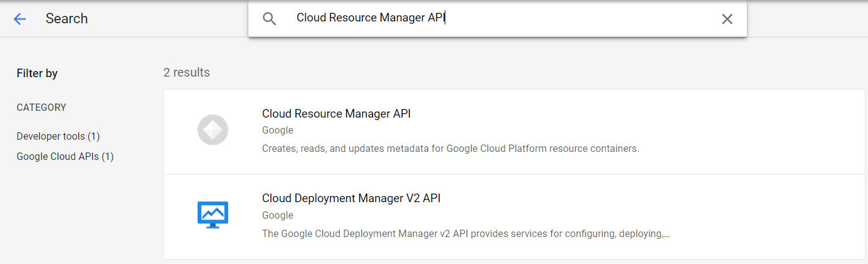Click the magnifying glass search icon
Screen dimensions: 868x264
(270, 18)
